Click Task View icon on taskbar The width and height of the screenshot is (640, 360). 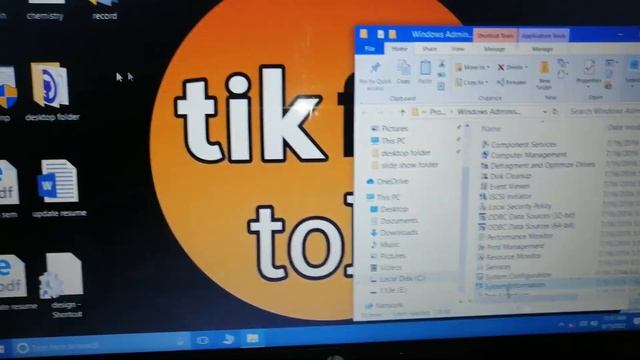[202, 340]
